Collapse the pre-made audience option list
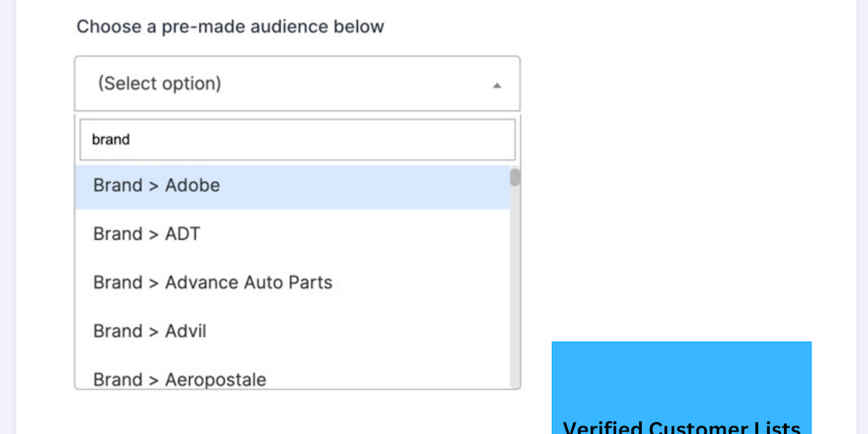 click(x=497, y=85)
